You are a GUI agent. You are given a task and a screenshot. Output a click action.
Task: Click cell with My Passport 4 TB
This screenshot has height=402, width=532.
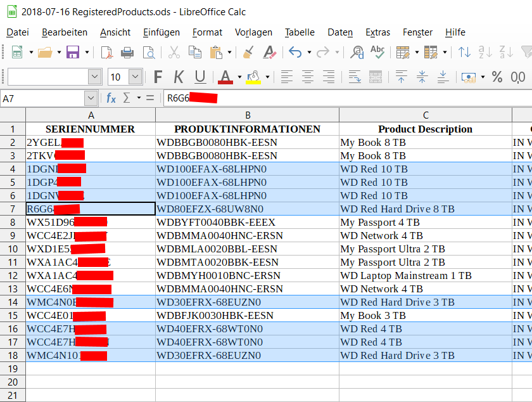coord(426,222)
